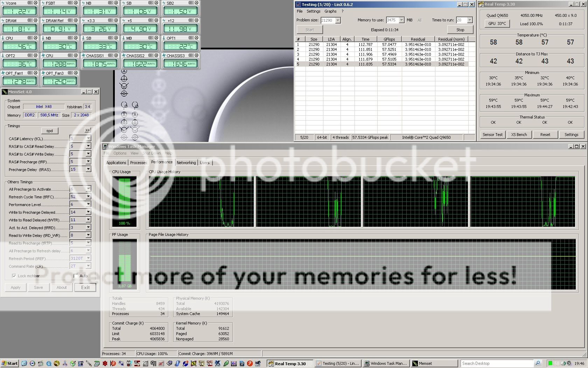The width and height of the screenshot is (588, 368).
Task: Open the Write to Read Delayed (tWTR) dropdown
Action: (88, 220)
